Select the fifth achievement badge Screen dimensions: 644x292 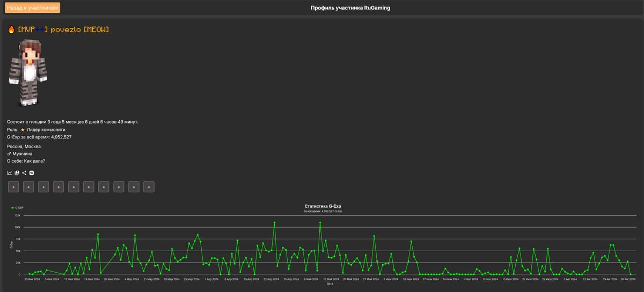click(74, 187)
